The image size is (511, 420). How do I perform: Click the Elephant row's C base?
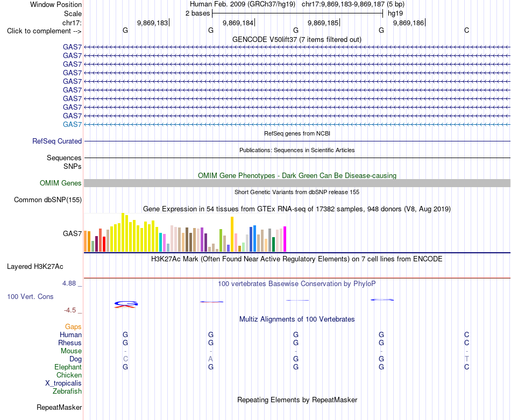(x=467, y=367)
